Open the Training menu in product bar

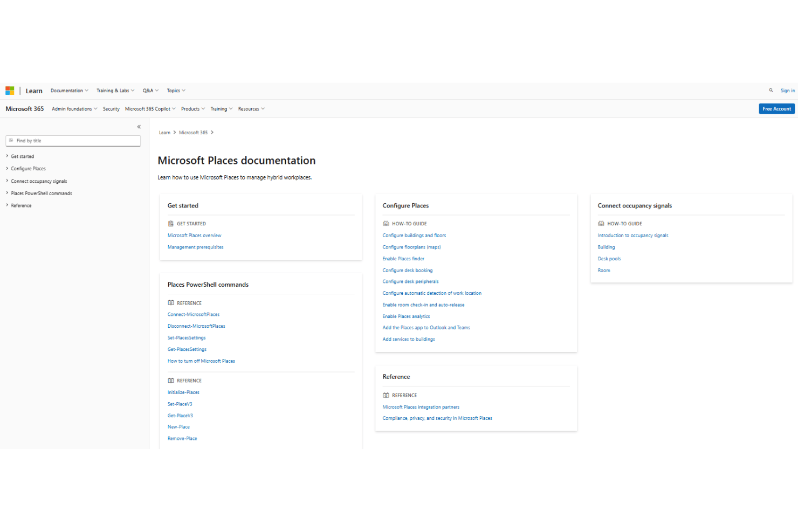222,109
